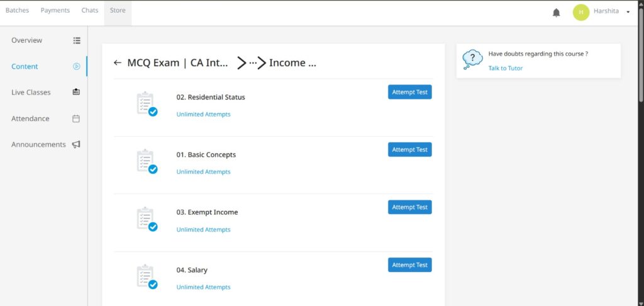Click the Announcements megaphone icon
This screenshot has height=306, width=644.
click(76, 144)
